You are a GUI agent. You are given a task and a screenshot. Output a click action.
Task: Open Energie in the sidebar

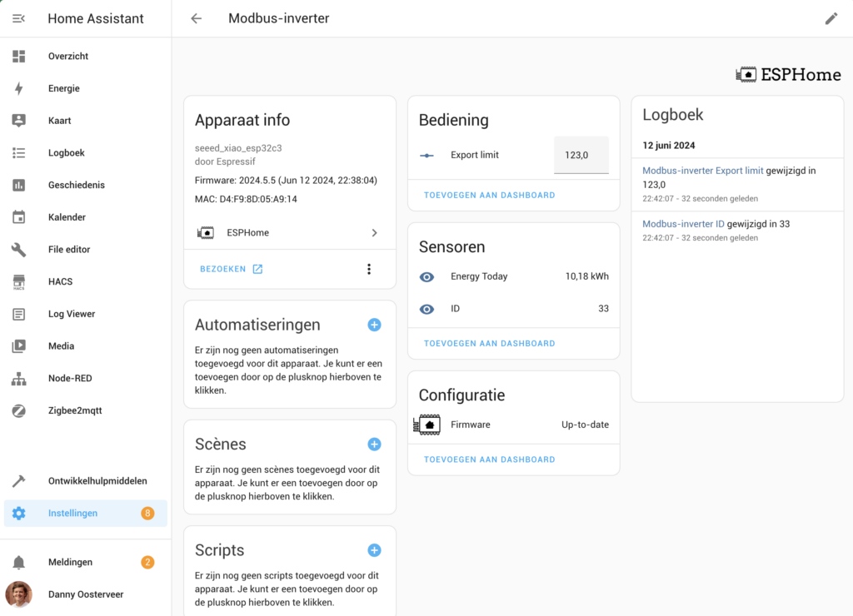(x=64, y=88)
